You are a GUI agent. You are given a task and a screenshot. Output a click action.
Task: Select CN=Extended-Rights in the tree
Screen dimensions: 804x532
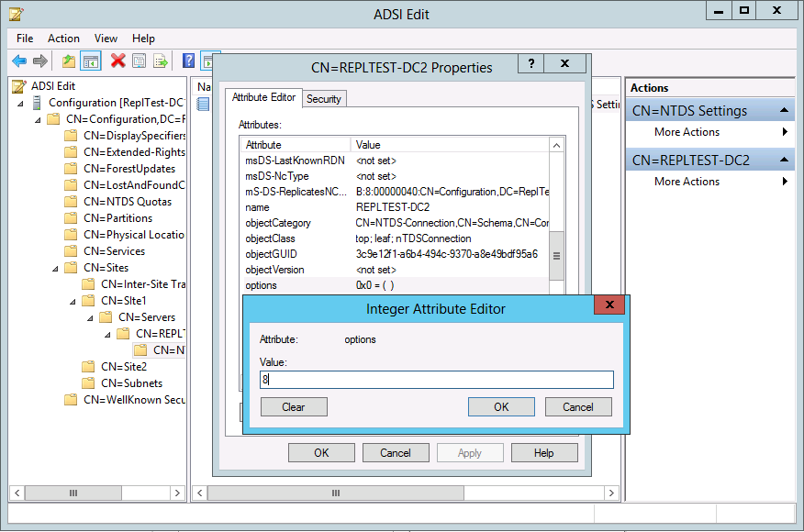point(134,152)
